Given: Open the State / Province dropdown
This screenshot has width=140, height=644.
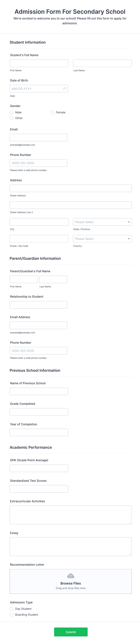Looking at the screenshot, I should [102, 222].
